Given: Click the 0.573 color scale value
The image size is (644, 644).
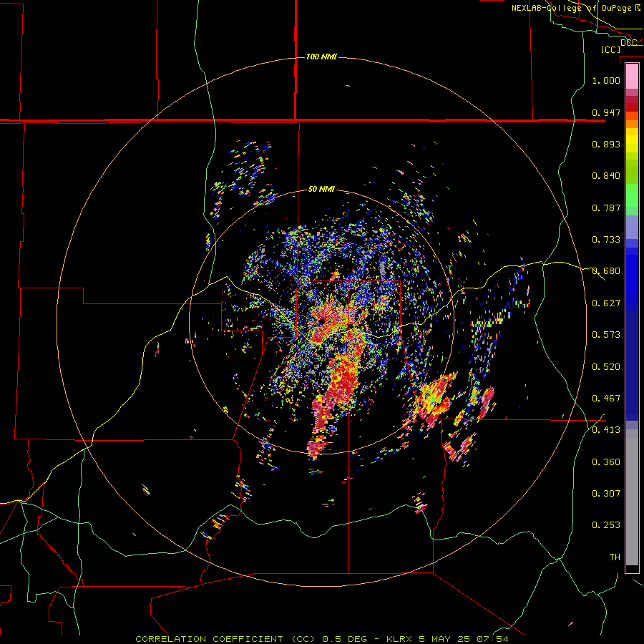Looking at the screenshot, I should click(606, 335).
